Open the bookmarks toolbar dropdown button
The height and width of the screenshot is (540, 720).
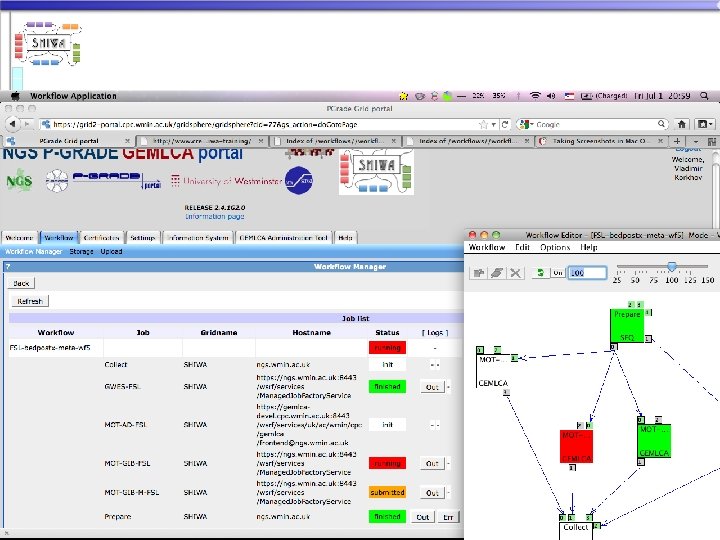(705, 124)
